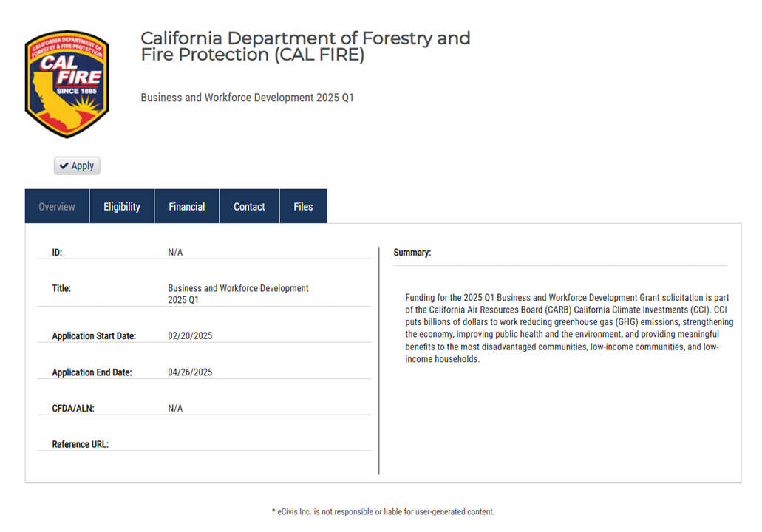
Task: Return to the Overview tab
Action: click(x=57, y=206)
